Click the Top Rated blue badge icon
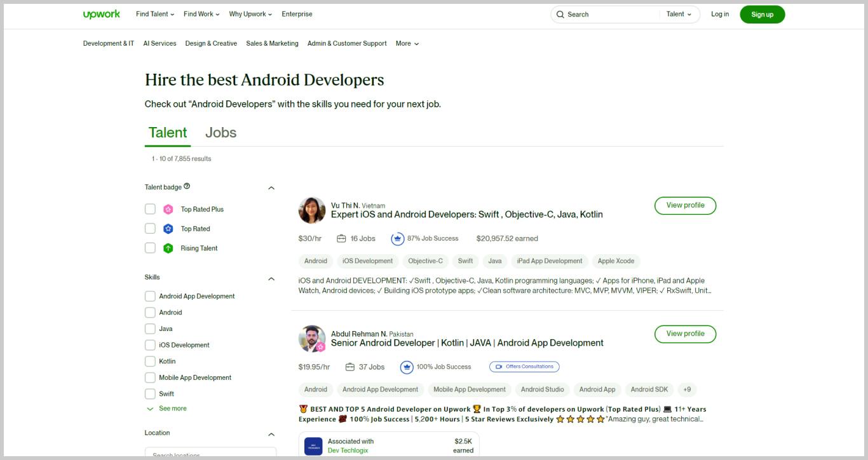Viewport: 868px width, 460px height. point(168,229)
